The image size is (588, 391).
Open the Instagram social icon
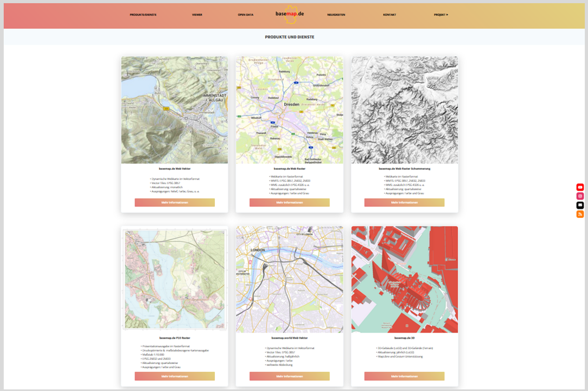click(x=580, y=196)
